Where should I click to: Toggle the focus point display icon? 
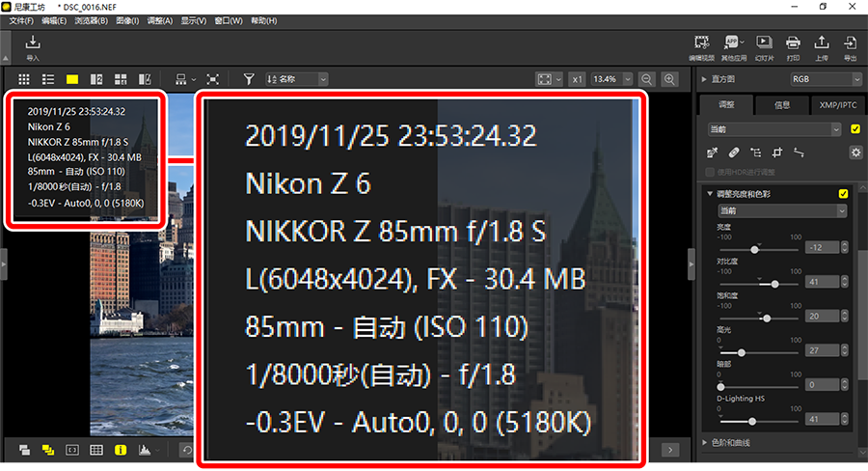72,450
